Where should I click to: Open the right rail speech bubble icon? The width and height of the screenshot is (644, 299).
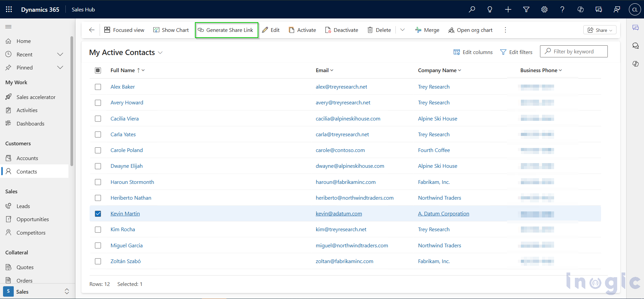tap(636, 46)
